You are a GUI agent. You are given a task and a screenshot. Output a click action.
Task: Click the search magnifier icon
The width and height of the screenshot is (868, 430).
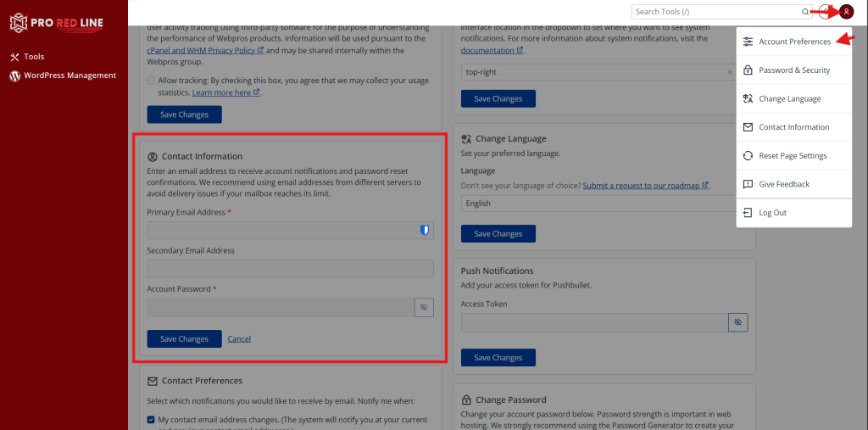pyautogui.click(x=805, y=12)
